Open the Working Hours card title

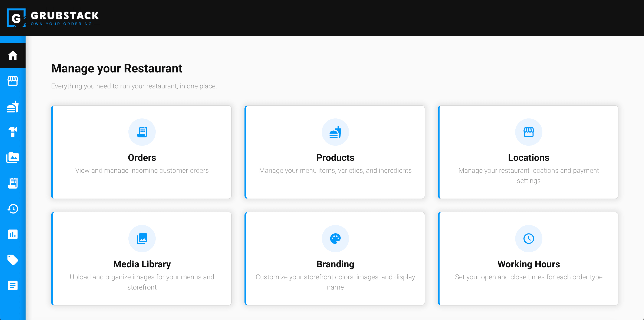point(529,264)
